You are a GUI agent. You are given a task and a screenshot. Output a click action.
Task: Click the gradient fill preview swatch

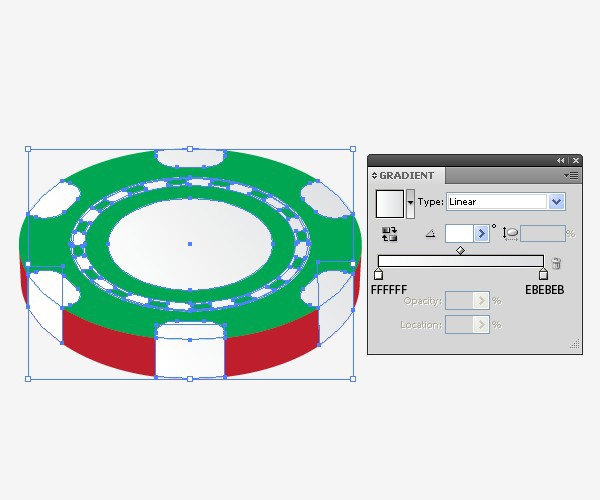point(389,203)
